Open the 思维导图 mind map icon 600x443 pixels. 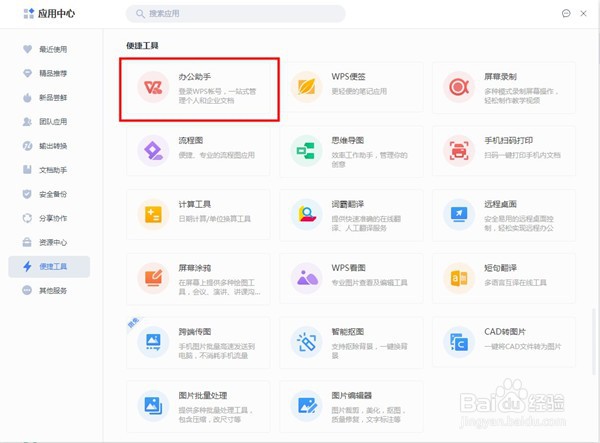click(x=306, y=151)
